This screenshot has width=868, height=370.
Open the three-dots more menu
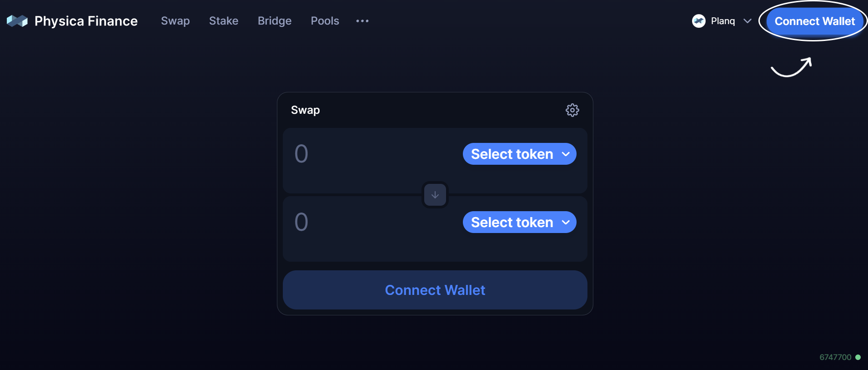tap(362, 21)
